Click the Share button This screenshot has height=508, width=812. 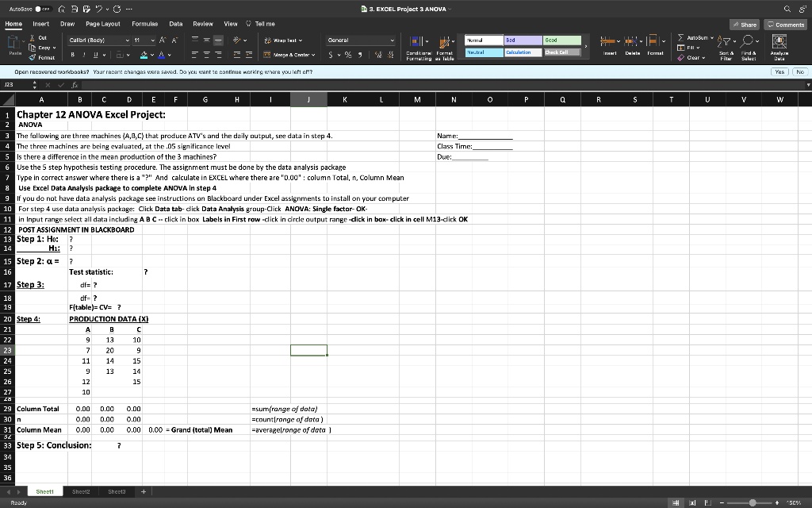point(744,25)
